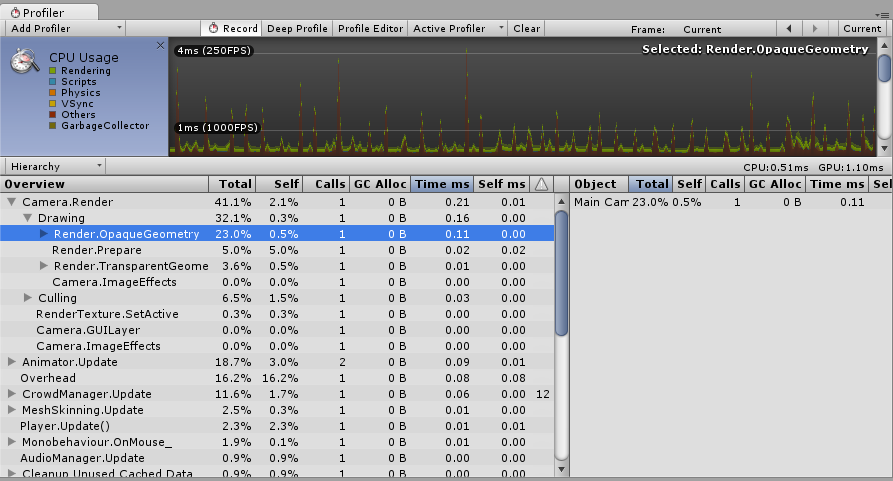Toggle the Record button

(232, 28)
